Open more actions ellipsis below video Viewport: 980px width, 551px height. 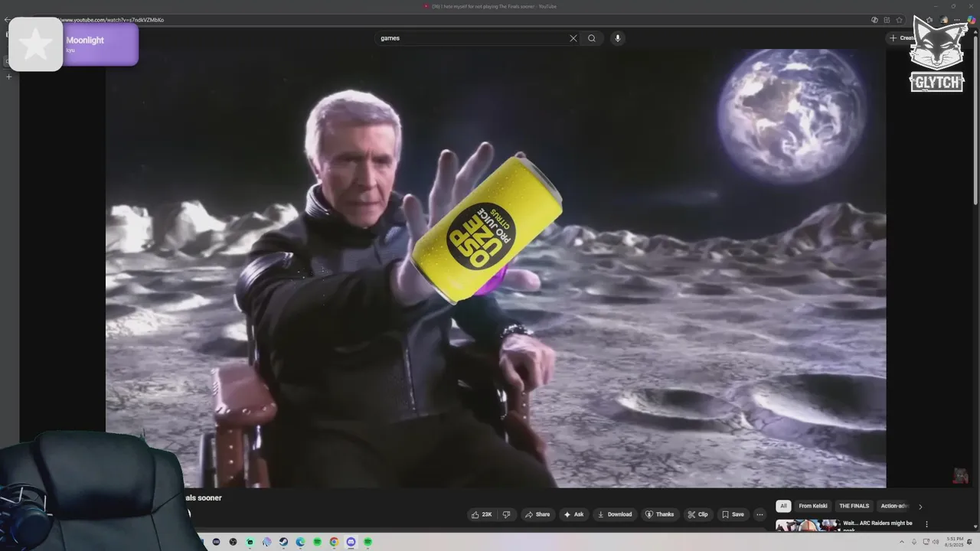(759, 514)
